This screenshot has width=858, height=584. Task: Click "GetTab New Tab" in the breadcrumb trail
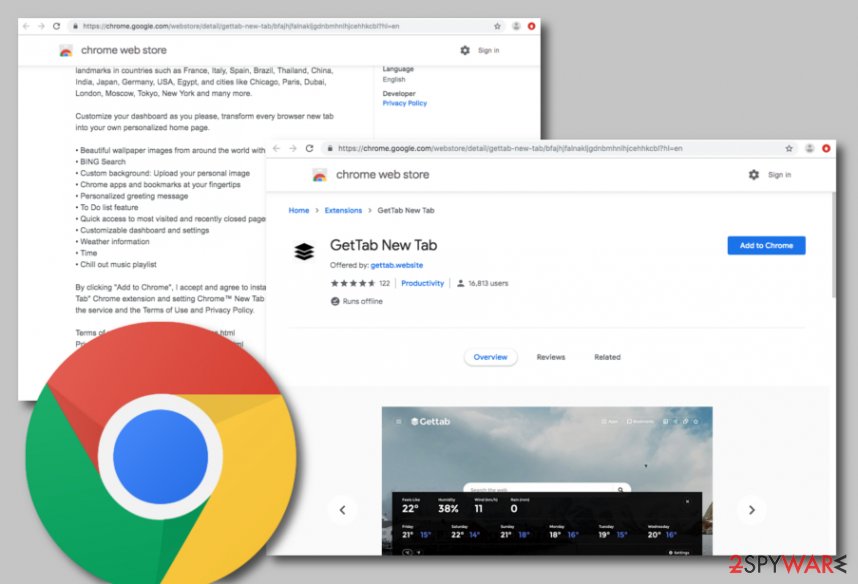pos(406,210)
